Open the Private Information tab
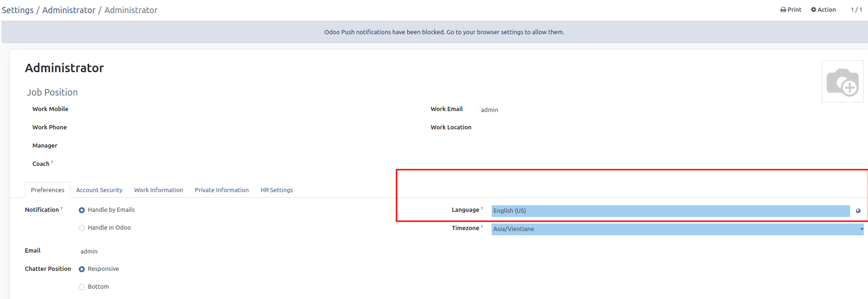 (222, 190)
